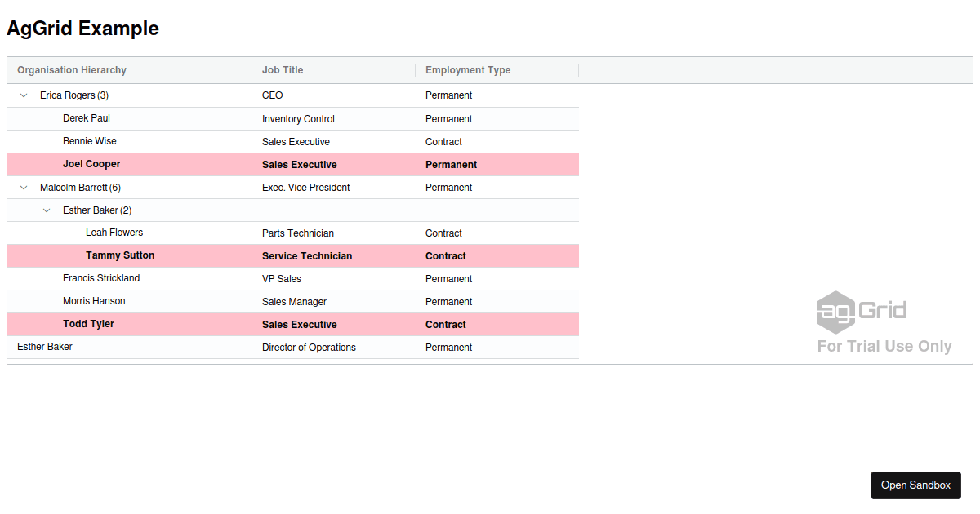980x514 pixels.
Task: Collapse the Erica Rogers group
Action: (24, 95)
